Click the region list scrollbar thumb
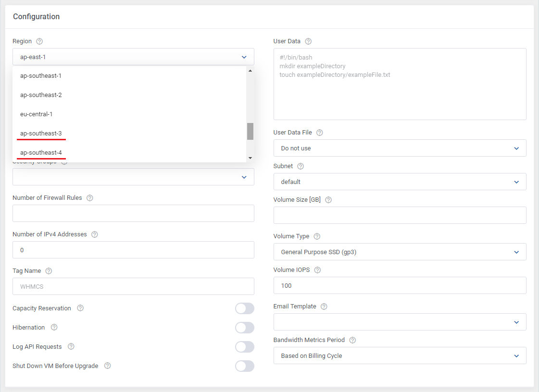The width and height of the screenshot is (539, 392). click(250, 131)
